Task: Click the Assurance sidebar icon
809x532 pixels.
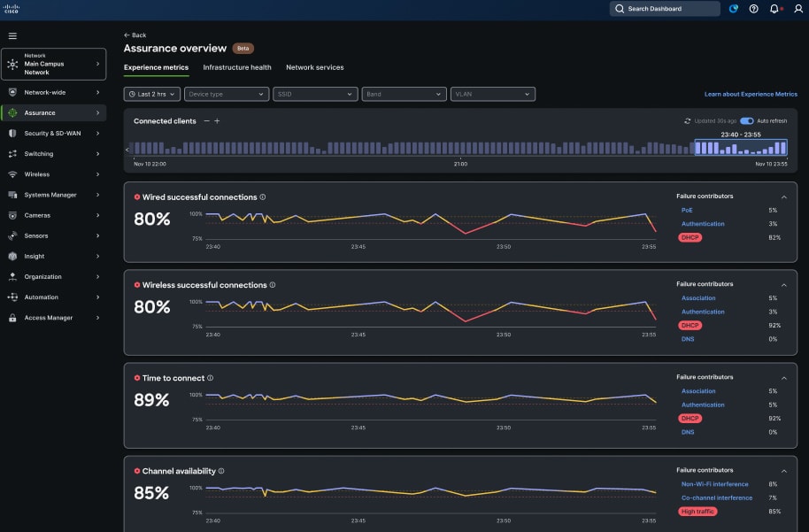Action: pyautogui.click(x=12, y=113)
